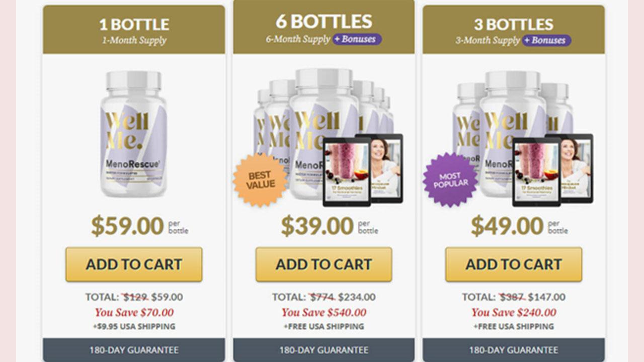
Task: Click the Bonuses pill under 6 Bottles
Action: pos(357,39)
